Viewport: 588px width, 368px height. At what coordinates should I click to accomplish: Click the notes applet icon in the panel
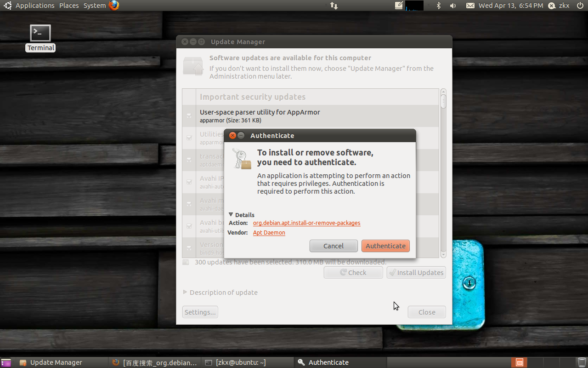click(x=399, y=6)
